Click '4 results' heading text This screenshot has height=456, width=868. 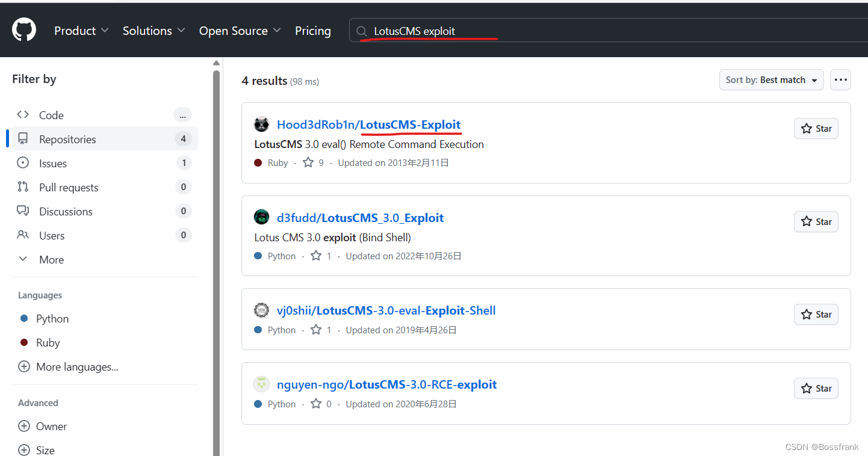click(x=264, y=81)
